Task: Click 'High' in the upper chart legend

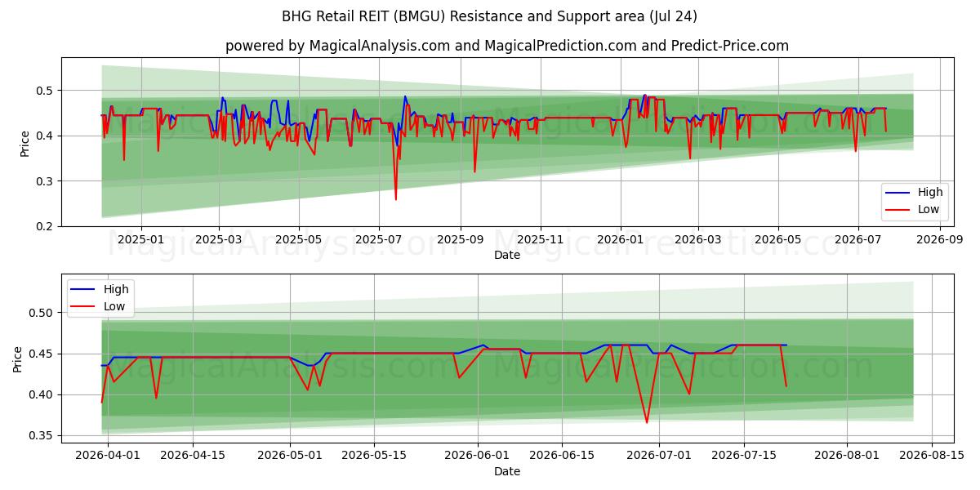Action: coord(929,193)
